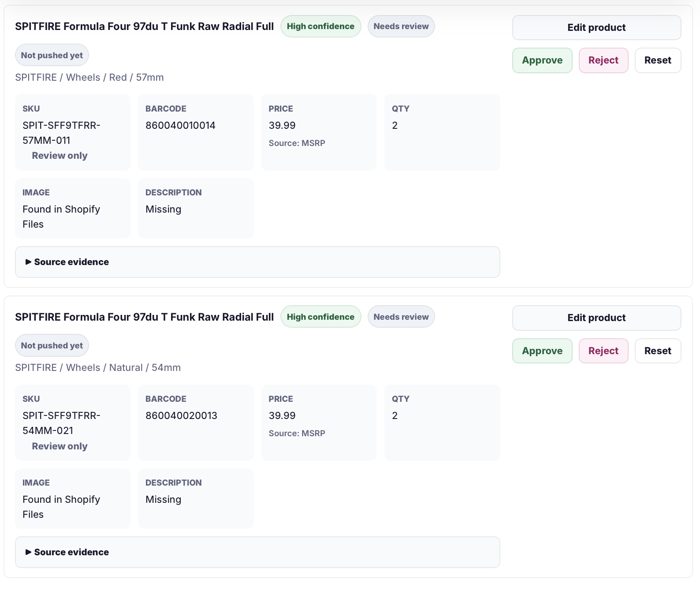Click Not pushed yet badge on Red 57mm card

tap(52, 55)
